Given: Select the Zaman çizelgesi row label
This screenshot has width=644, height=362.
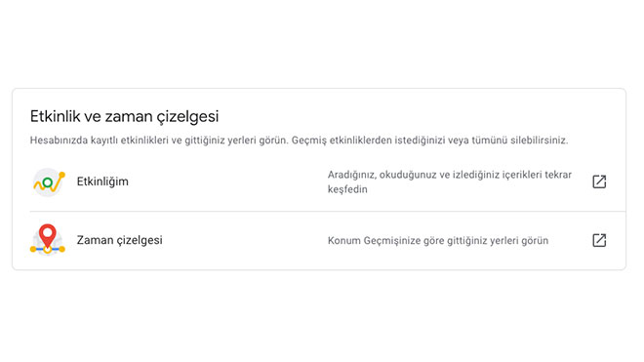Looking at the screenshot, I should [x=119, y=240].
